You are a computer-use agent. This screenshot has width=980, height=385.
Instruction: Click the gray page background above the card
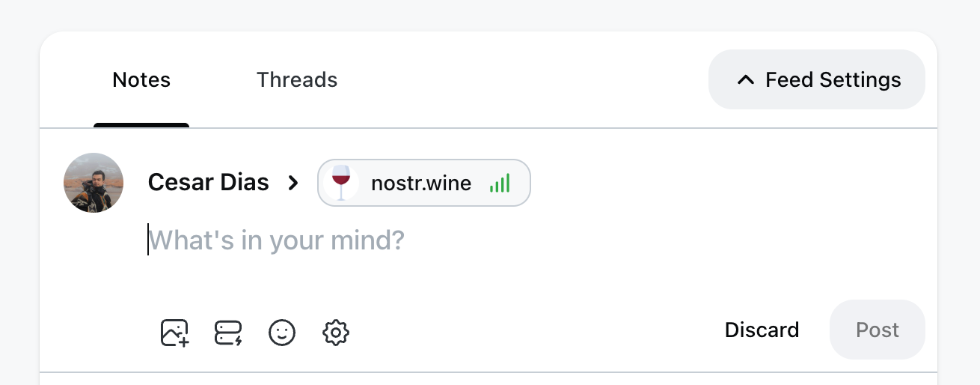click(x=490, y=13)
